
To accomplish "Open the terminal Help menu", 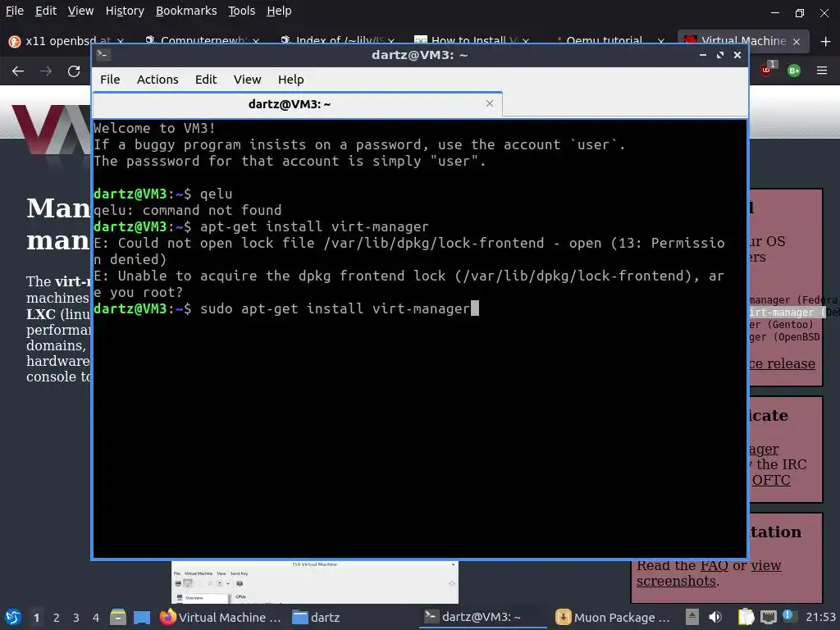I will [291, 80].
